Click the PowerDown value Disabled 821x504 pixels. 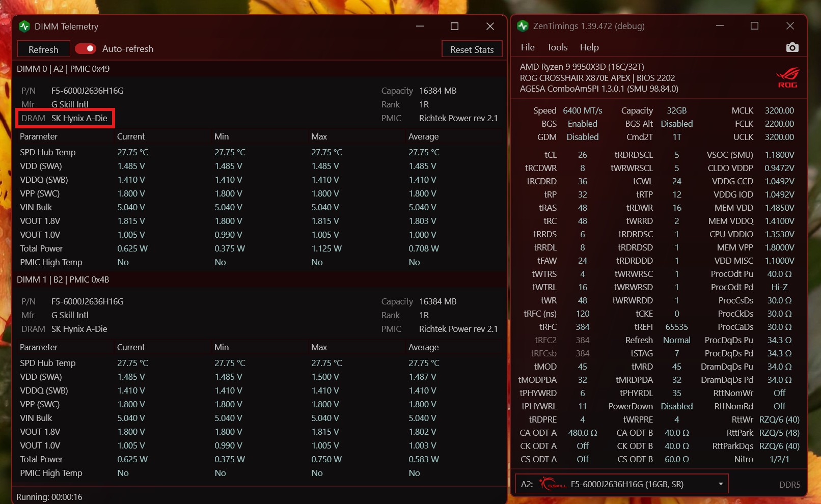tap(677, 407)
